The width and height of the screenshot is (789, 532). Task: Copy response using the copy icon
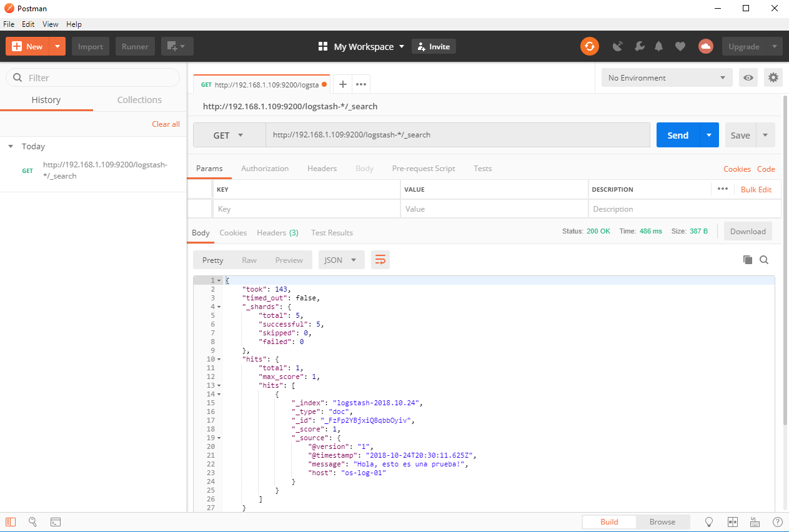[747, 260]
